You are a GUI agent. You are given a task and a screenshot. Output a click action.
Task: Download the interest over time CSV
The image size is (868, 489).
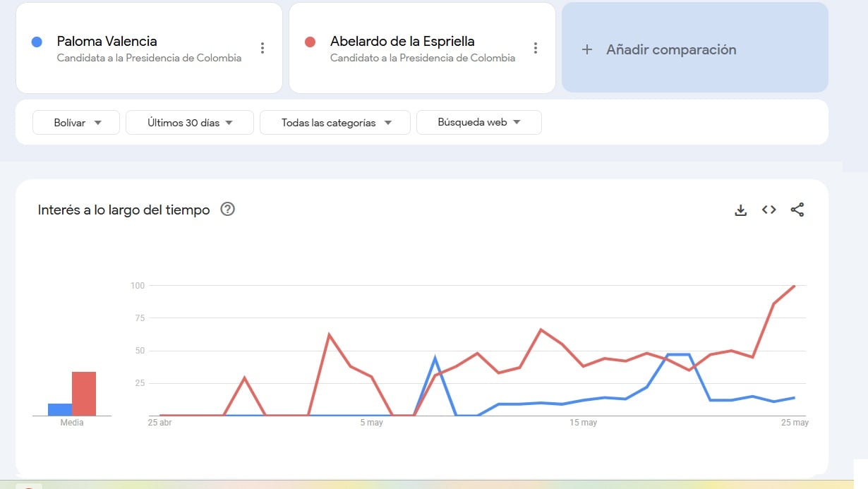[x=740, y=210]
